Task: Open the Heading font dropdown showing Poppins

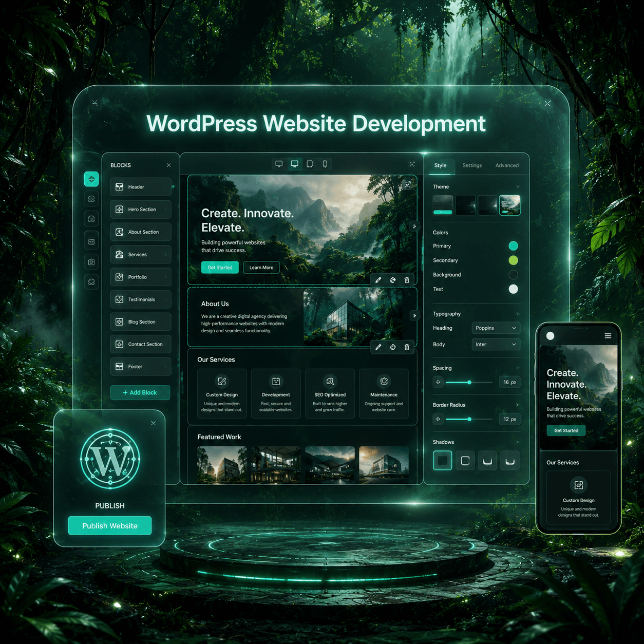Action: tap(496, 328)
